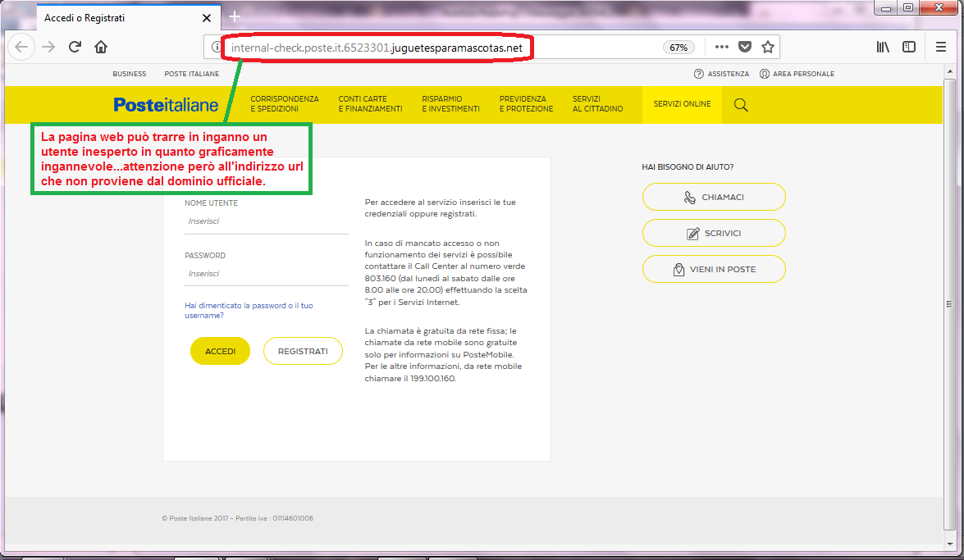The image size is (964, 560).
Task: Open Conti Carte e Finanziamenti menu
Action: pyautogui.click(x=370, y=104)
